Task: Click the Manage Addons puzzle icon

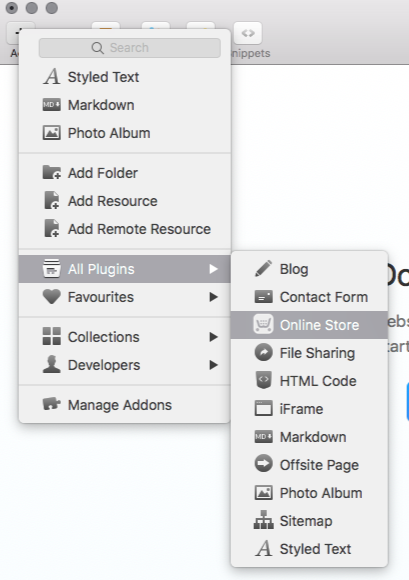Action: tap(52, 404)
